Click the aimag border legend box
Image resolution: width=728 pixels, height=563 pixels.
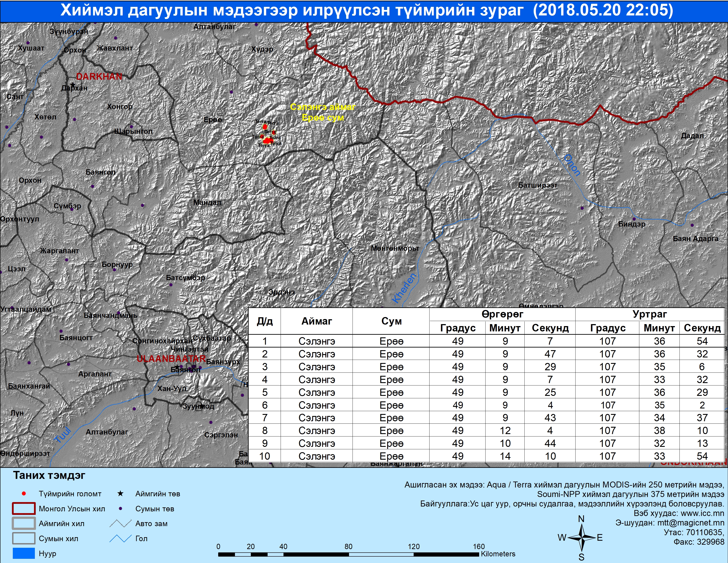click(24, 523)
